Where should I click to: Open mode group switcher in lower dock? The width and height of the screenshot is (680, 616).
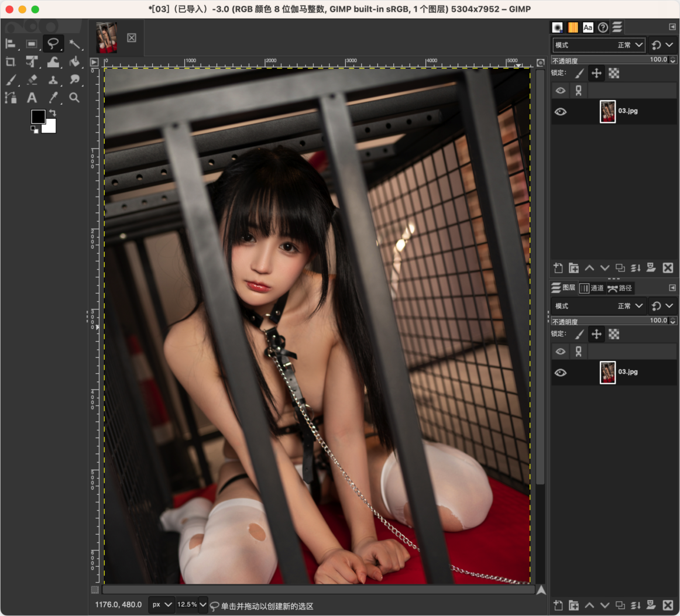coord(662,305)
